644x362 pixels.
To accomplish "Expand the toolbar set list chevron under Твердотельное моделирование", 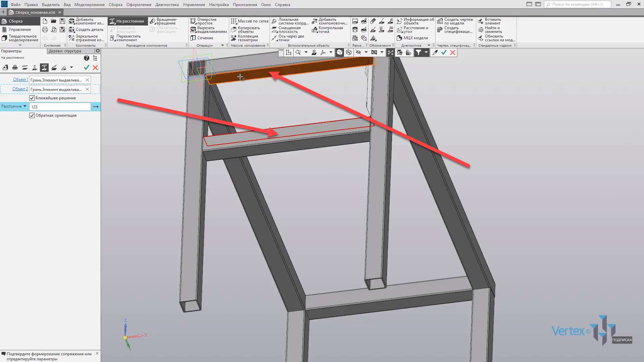I will [x=20, y=45].
